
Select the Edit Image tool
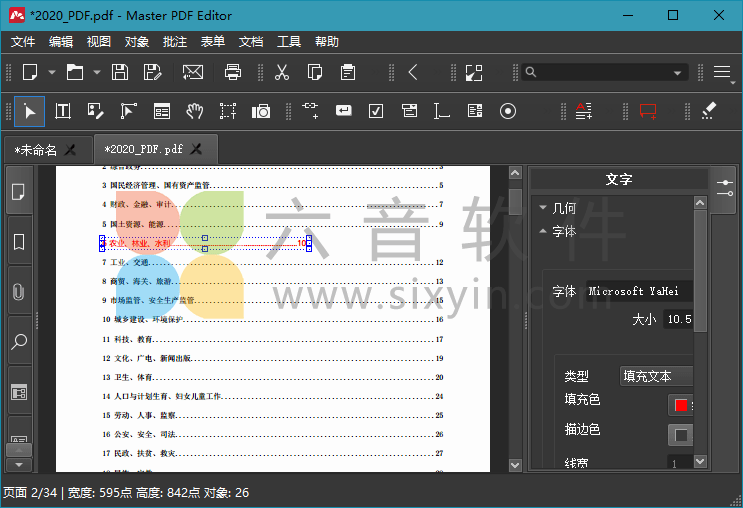[96, 111]
